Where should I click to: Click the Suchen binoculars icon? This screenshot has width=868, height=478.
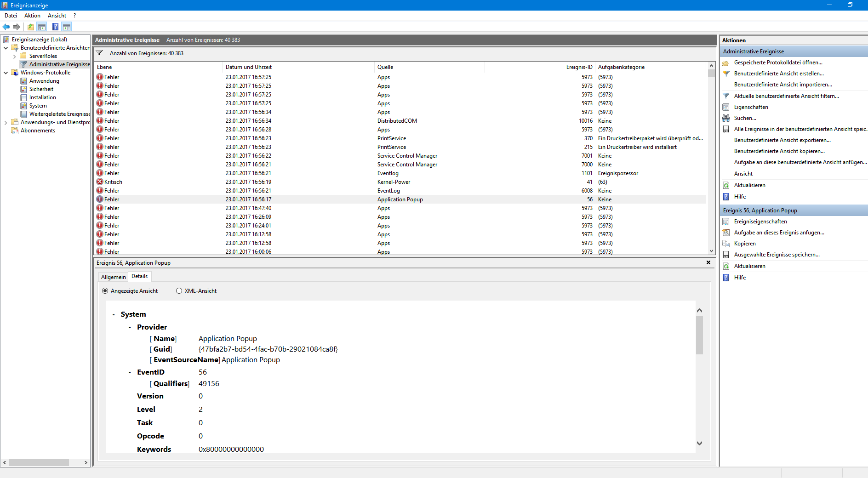tap(726, 118)
